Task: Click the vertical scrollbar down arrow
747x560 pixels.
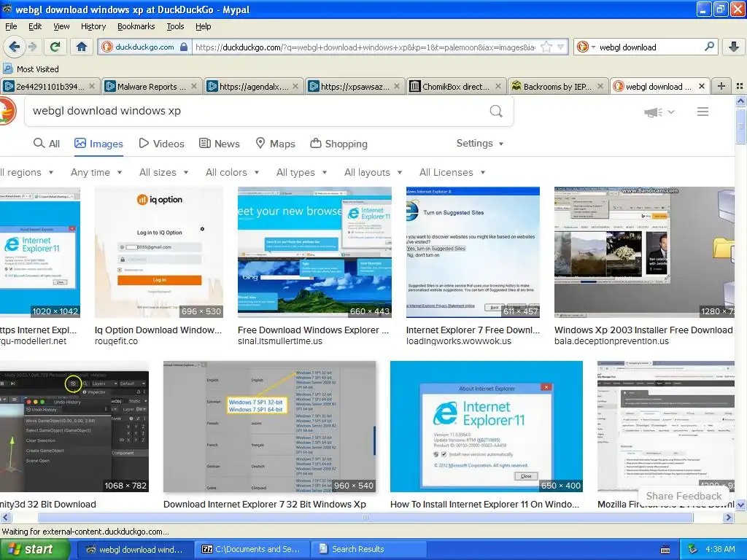Action: click(740, 505)
